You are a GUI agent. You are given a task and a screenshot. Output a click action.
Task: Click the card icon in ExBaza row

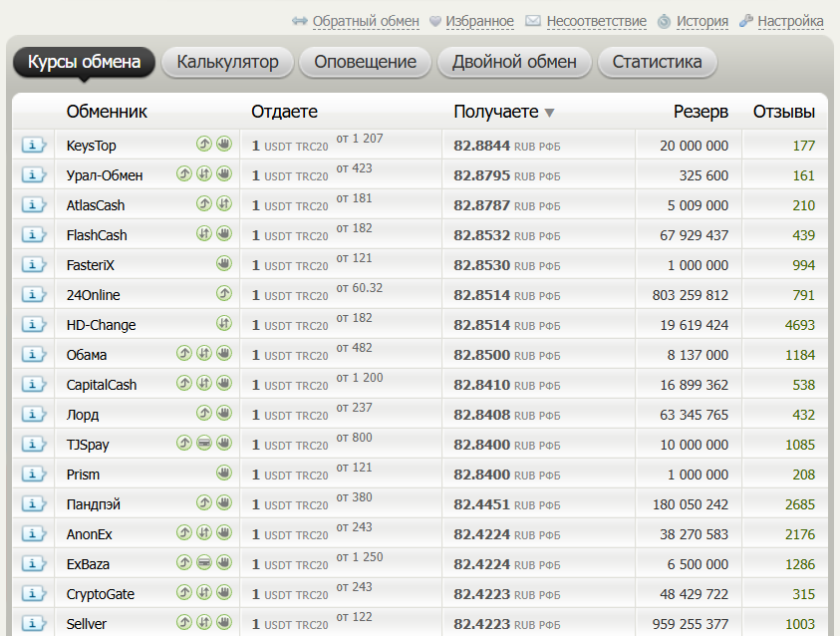pyautogui.click(x=204, y=564)
